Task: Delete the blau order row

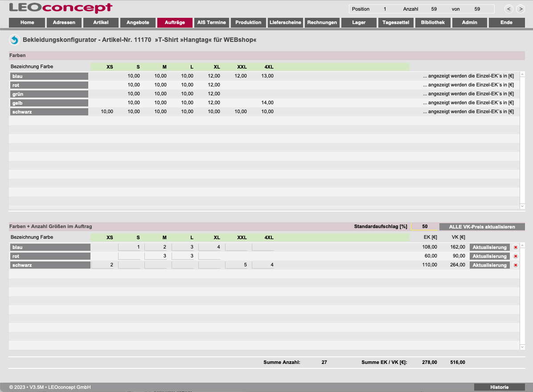Action: tap(516, 247)
